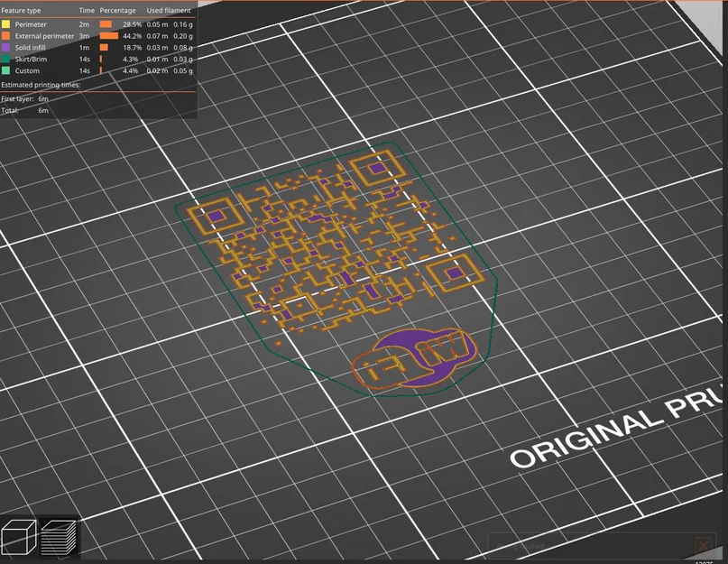Viewport: 728px width, 564px height.
Task: Select the "Skirt/Brim" legend label
Action: (31, 59)
